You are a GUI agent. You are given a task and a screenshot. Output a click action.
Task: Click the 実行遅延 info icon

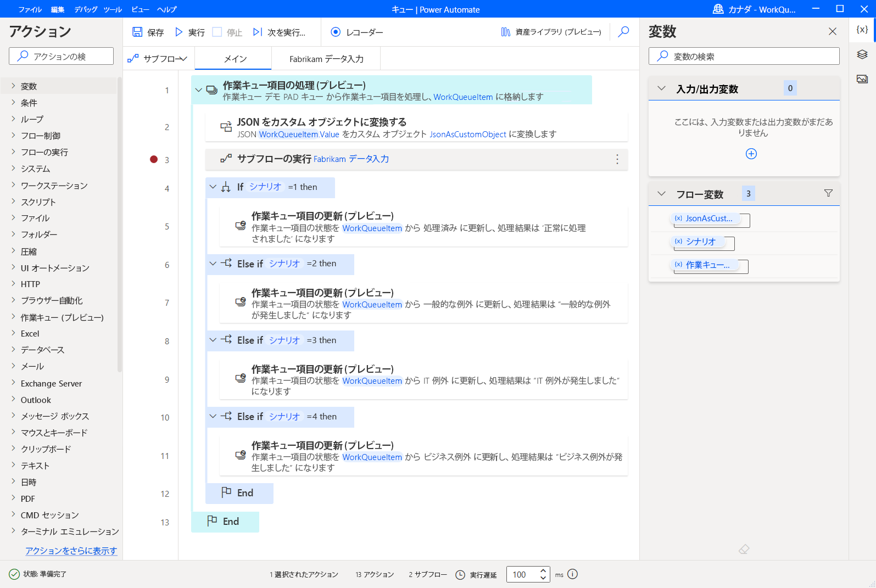[x=572, y=574]
